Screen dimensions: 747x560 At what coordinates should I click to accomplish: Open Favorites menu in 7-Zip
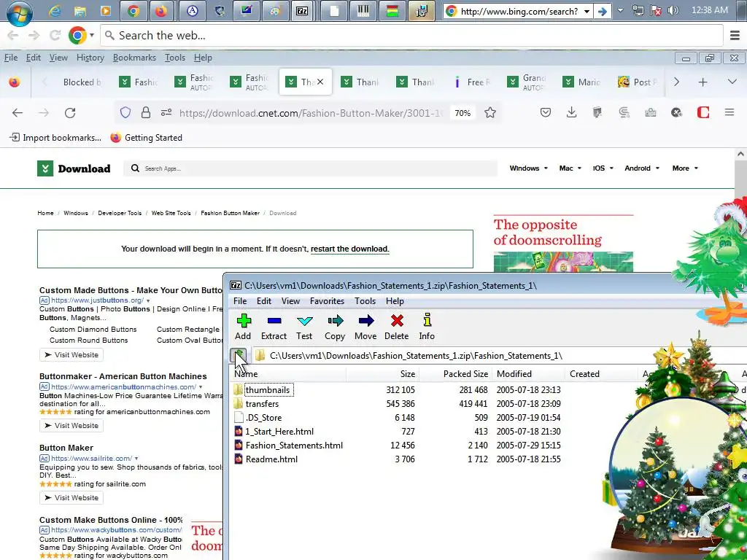327,301
